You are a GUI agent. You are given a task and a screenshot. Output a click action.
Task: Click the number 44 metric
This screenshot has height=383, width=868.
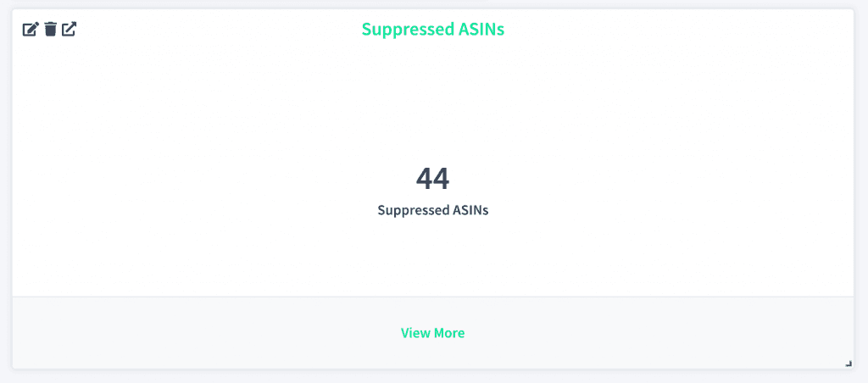432,179
